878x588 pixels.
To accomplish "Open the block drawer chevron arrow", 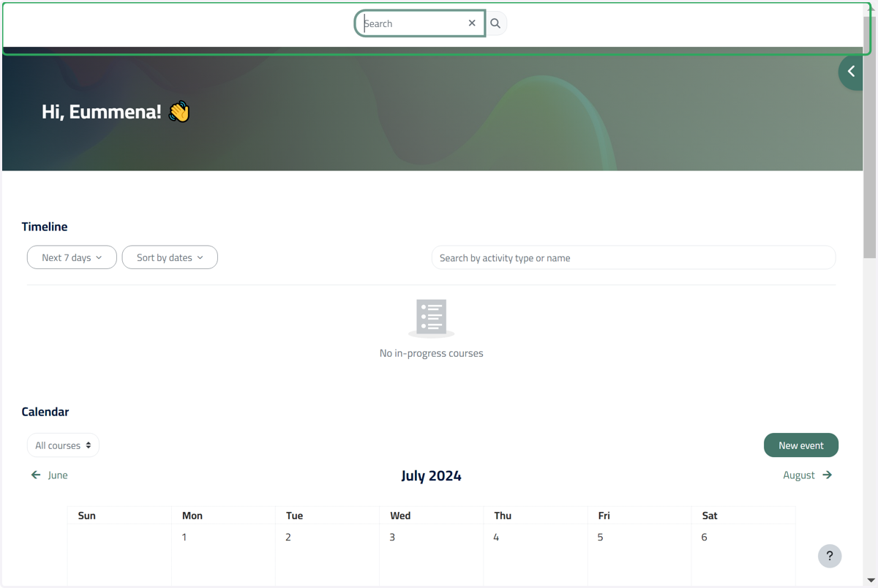I will point(851,72).
